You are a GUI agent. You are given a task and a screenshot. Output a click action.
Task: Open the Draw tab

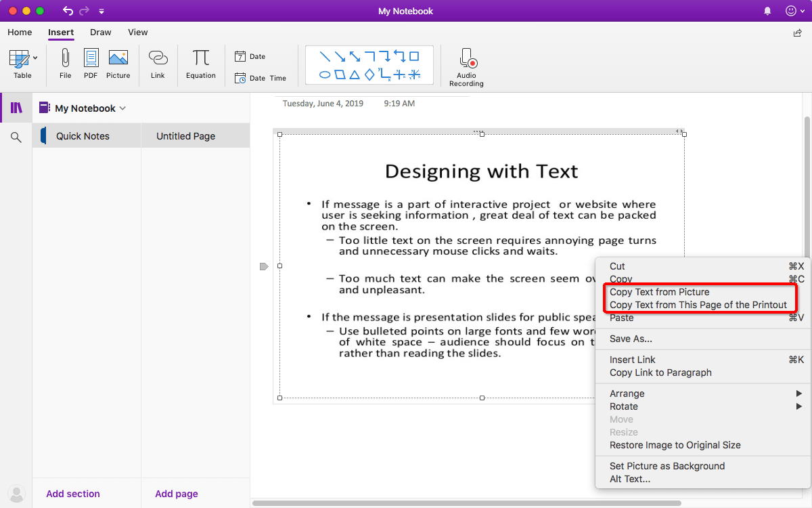tap(101, 32)
